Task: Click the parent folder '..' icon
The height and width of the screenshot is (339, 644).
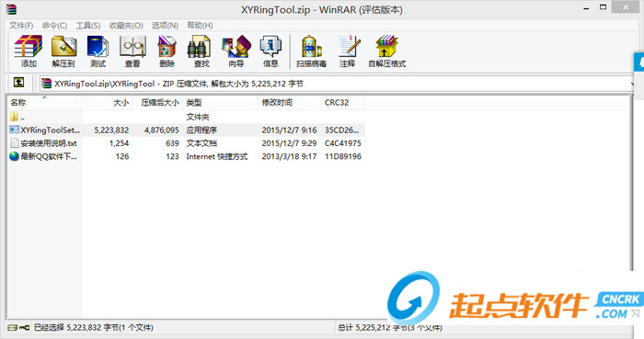Action: (x=14, y=117)
